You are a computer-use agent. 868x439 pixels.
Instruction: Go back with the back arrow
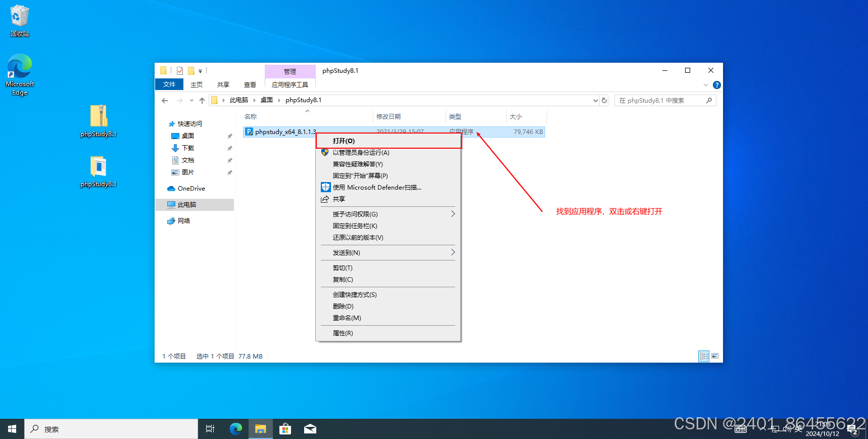click(165, 101)
